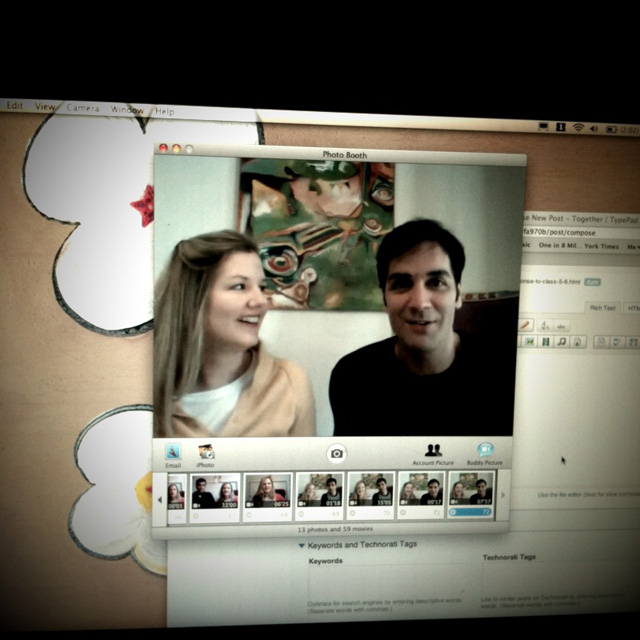Click the insert file icon
Image resolution: width=640 pixels, height=640 pixels.
(x=578, y=342)
